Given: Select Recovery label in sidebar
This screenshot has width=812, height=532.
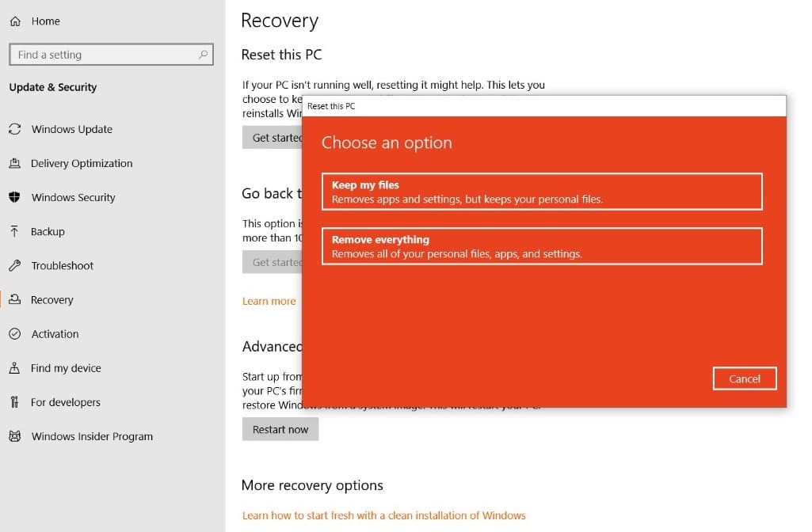Looking at the screenshot, I should [51, 299].
